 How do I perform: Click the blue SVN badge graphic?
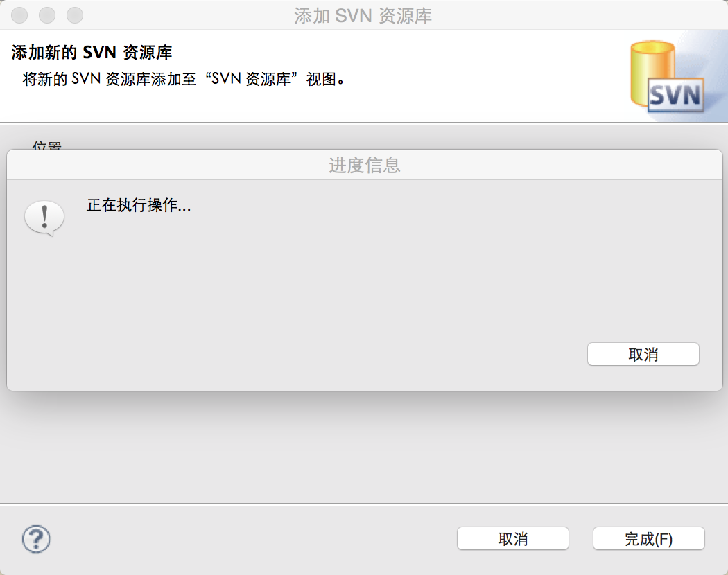click(675, 95)
